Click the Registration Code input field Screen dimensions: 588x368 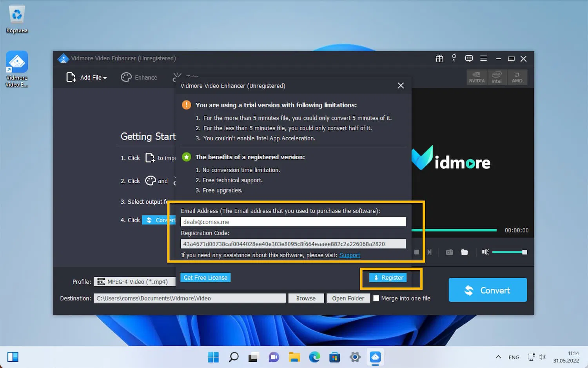coord(293,244)
